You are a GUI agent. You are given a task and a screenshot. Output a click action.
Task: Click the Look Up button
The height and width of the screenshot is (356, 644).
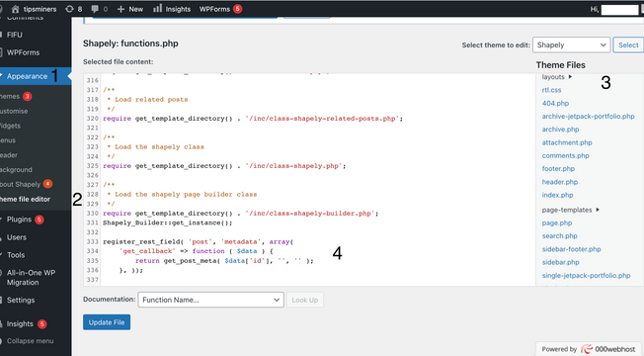305,300
